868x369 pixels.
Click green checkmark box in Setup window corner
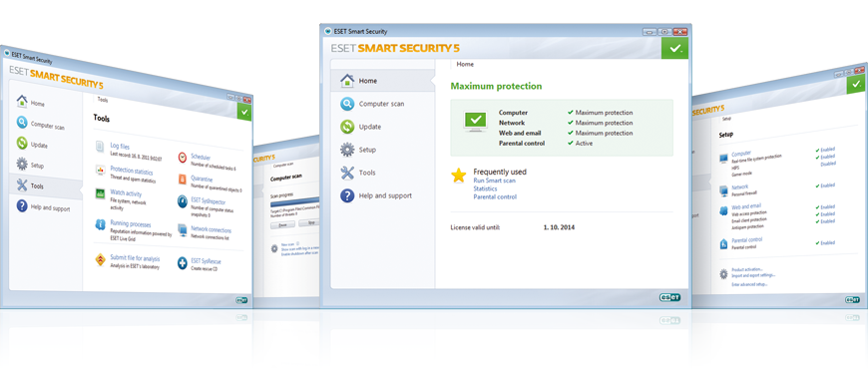click(856, 84)
